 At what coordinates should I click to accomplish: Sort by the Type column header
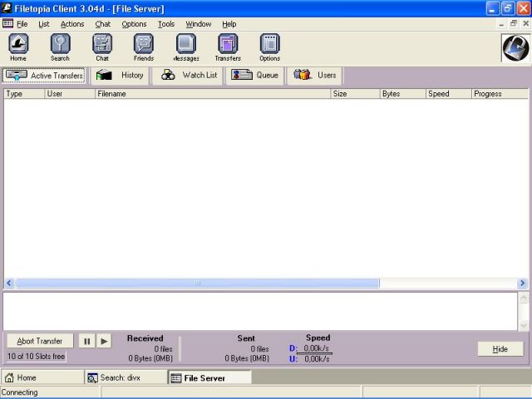point(24,94)
